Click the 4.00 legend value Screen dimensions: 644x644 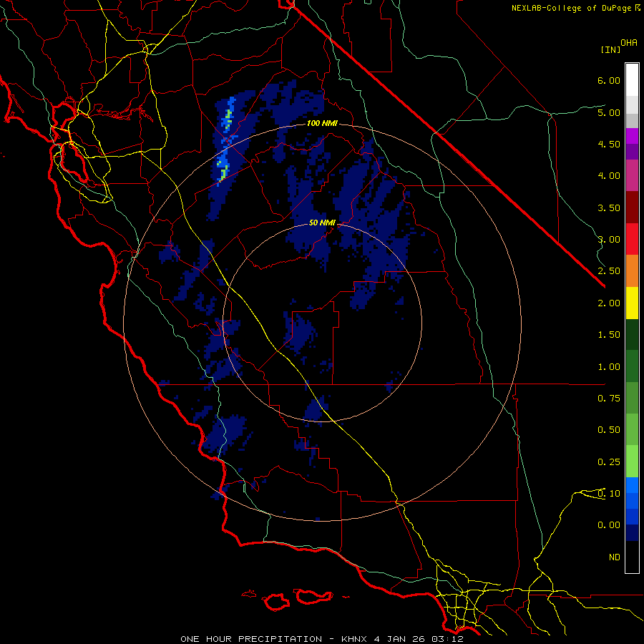[x=609, y=176]
